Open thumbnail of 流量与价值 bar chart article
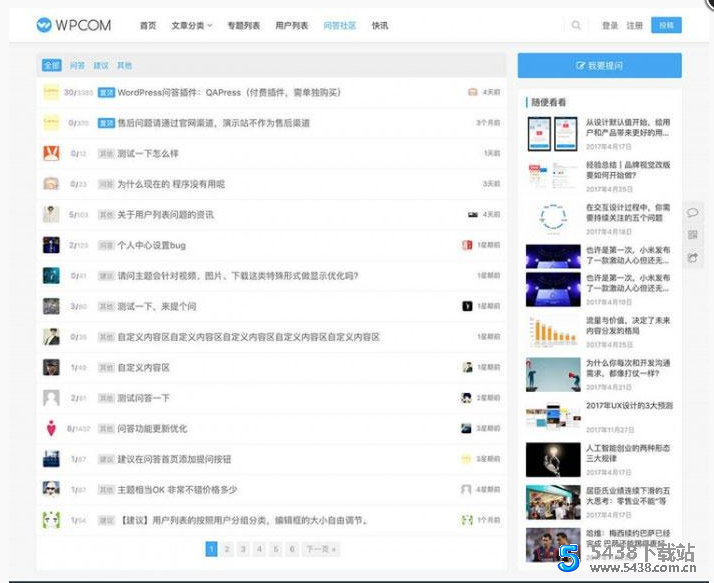The height and width of the screenshot is (583, 714). coord(553,332)
